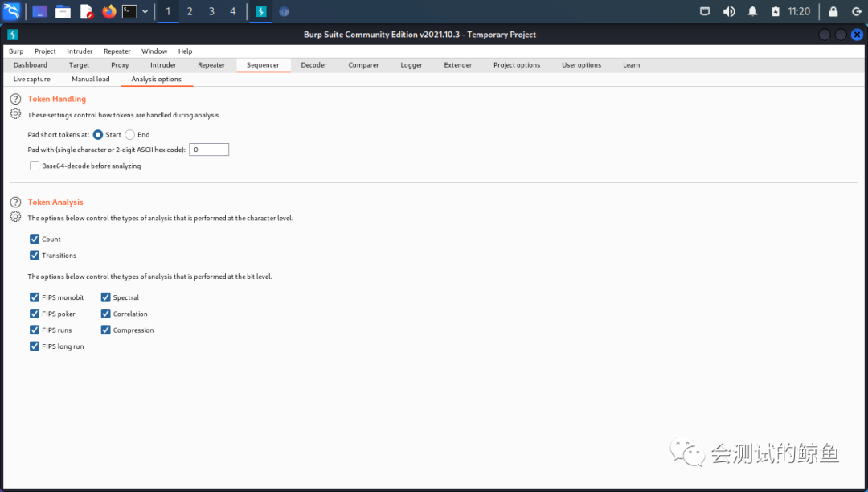Toggle the FIPS runs checkbox
This screenshot has height=492, width=868.
click(35, 330)
